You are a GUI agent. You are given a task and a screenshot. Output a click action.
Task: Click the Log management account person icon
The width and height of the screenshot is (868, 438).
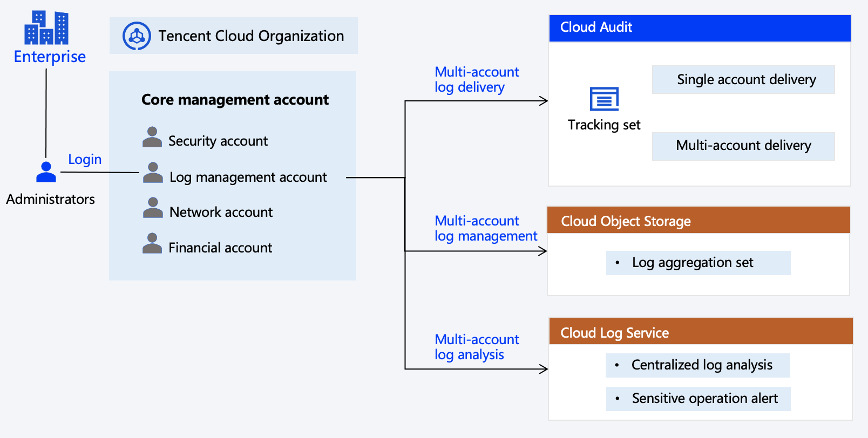[153, 173]
